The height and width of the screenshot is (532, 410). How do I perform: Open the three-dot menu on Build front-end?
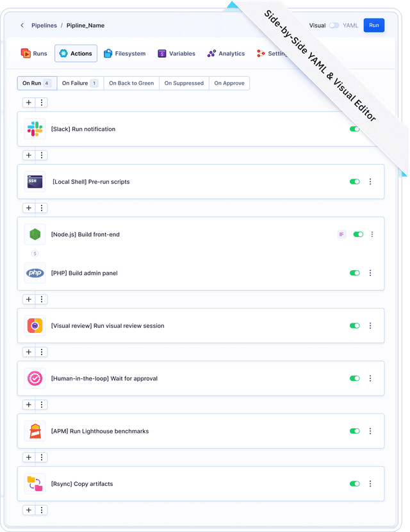tap(372, 234)
